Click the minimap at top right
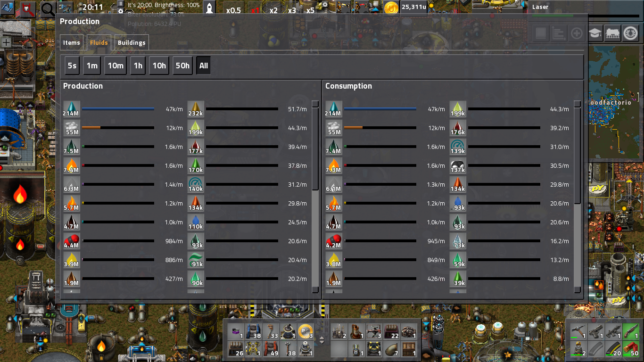 (614, 101)
